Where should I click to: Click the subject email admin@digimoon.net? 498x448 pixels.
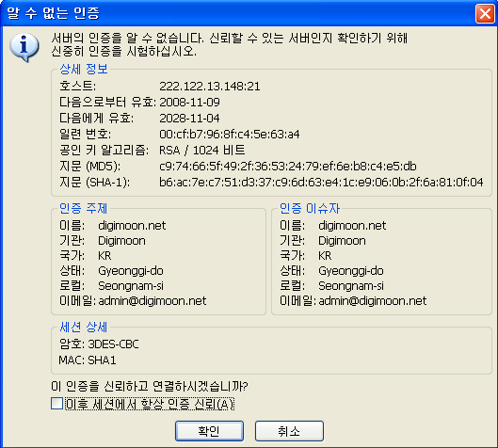coord(153,300)
